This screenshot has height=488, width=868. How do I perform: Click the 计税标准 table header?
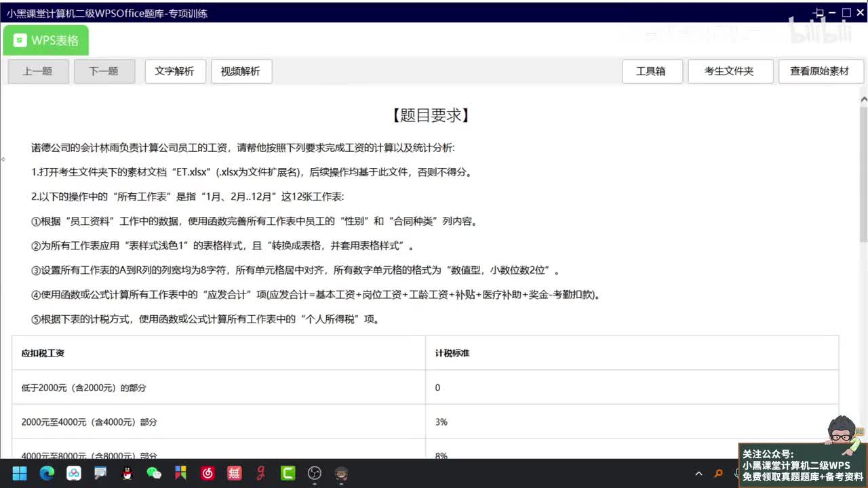coord(632,353)
